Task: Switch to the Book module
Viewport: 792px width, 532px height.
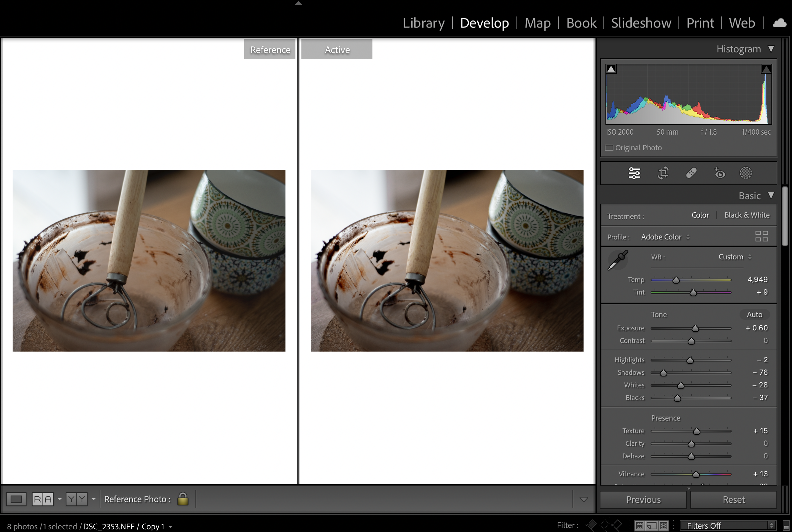Action: [581, 23]
